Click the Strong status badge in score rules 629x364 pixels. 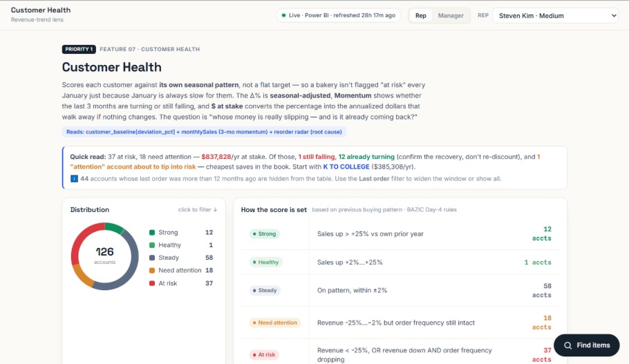(264, 233)
